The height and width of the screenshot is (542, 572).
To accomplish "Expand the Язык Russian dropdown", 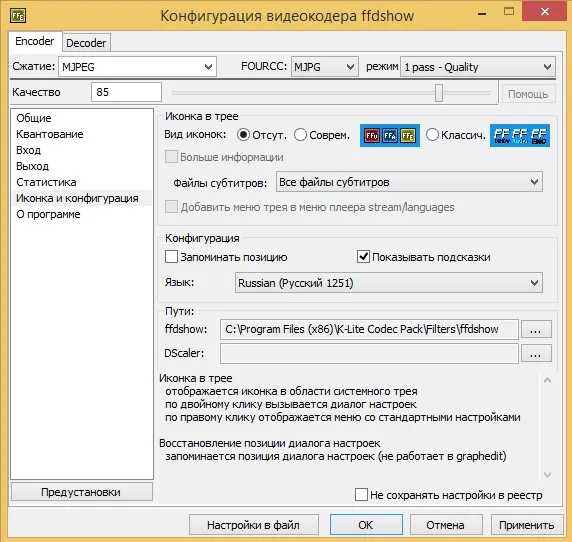I will 389,283.
